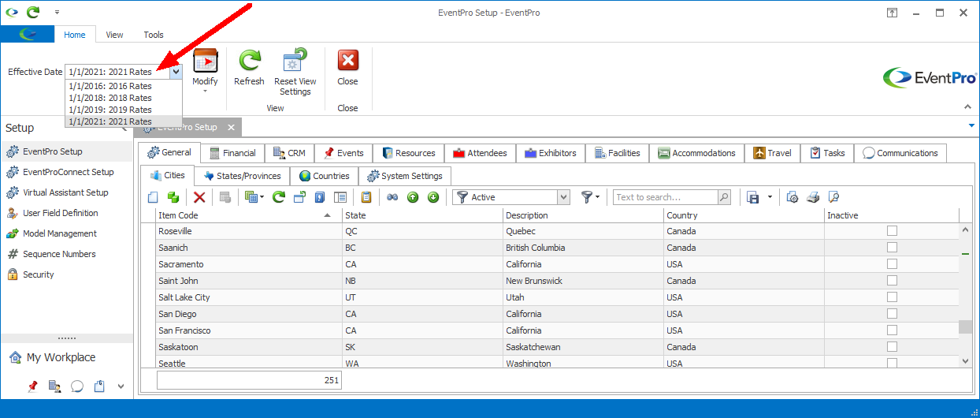980x418 pixels.
Task: Switch to the View ribbon tab
Action: (x=114, y=35)
